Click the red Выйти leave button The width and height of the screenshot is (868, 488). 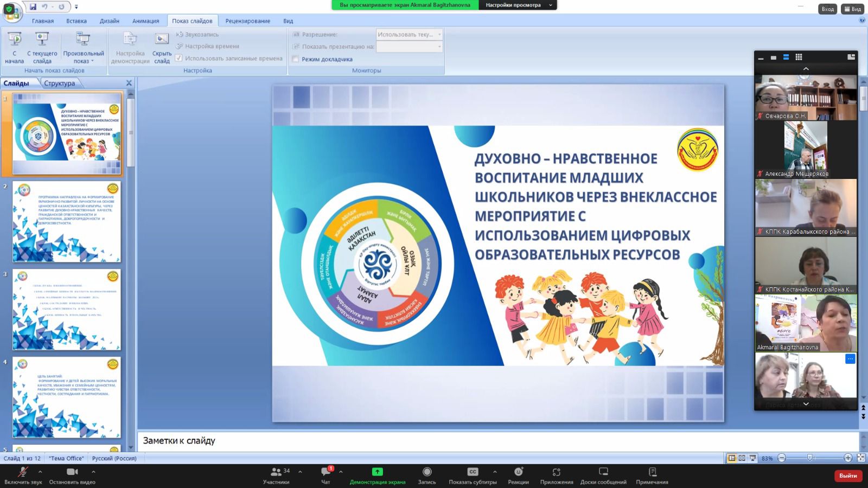848,476
